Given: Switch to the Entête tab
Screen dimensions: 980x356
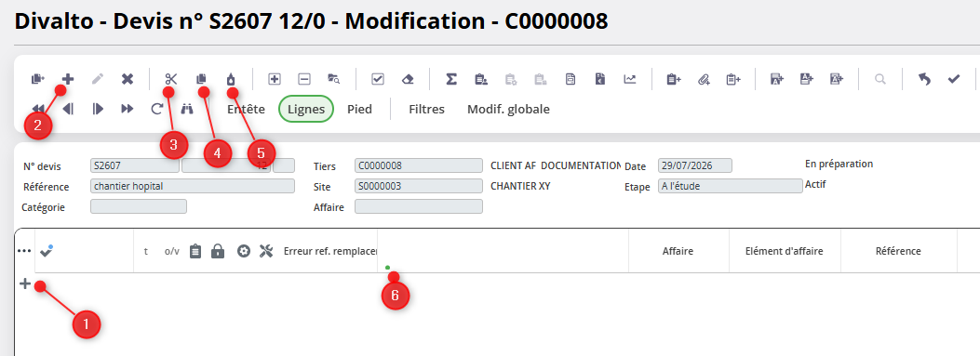Looking at the screenshot, I should 246,110.
